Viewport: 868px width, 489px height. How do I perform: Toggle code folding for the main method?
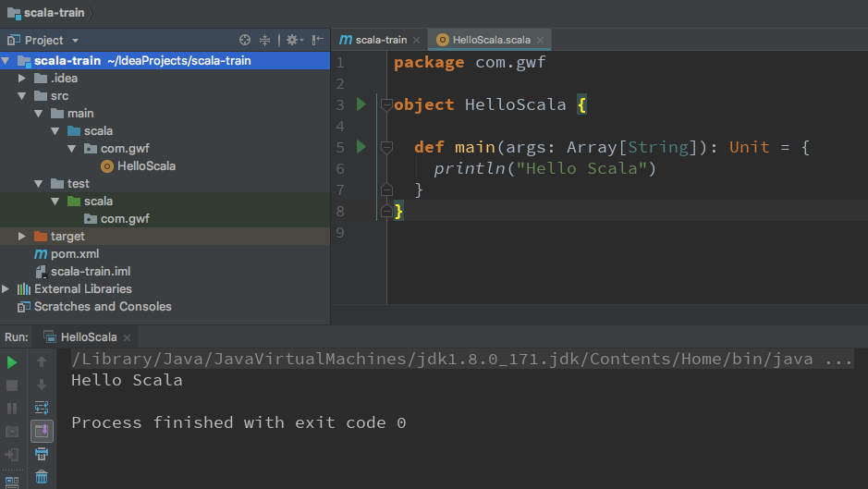[x=387, y=147]
